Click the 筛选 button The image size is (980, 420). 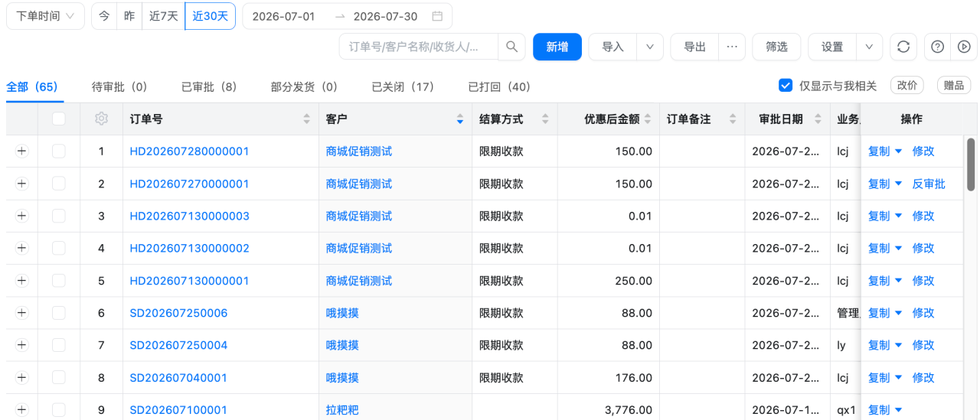[x=776, y=47]
